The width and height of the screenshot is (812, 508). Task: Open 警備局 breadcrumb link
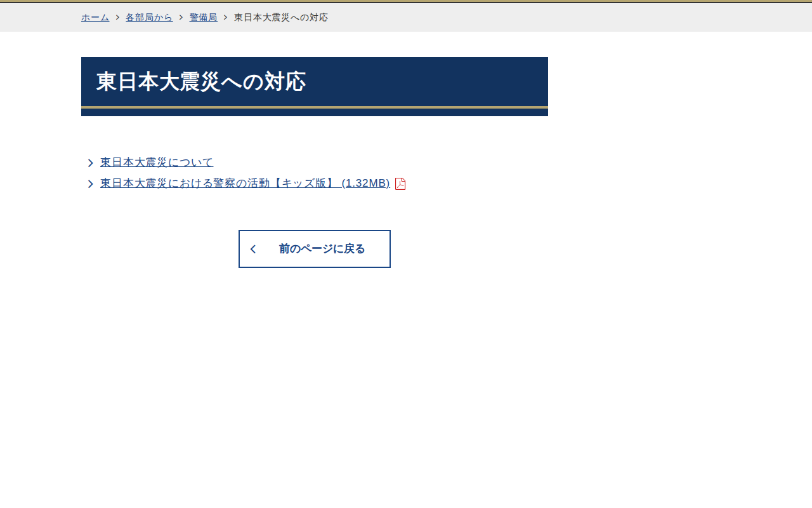(x=203, y=18)
